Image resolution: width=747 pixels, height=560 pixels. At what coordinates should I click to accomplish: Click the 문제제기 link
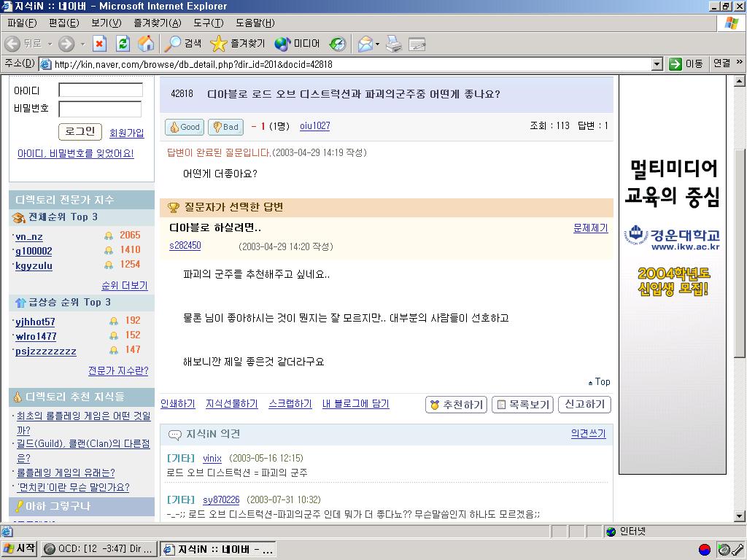(591, 228)
